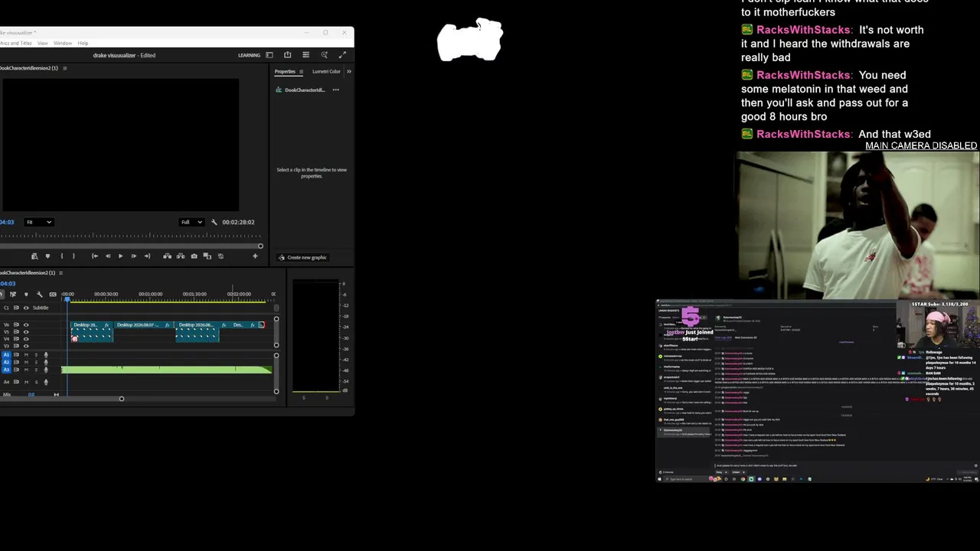Click the Lift button in Program monitor

pyautogui.click(x=168, y=256)
